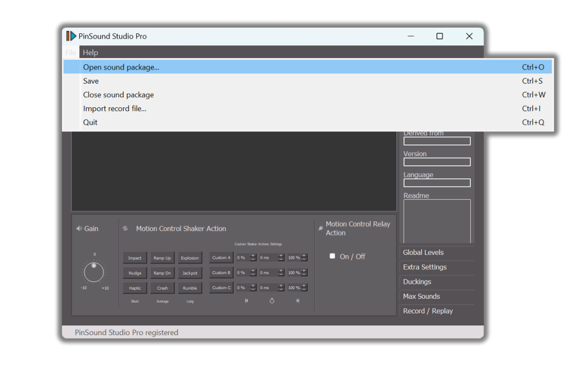Click the 'Average' column label

point(163,302)
